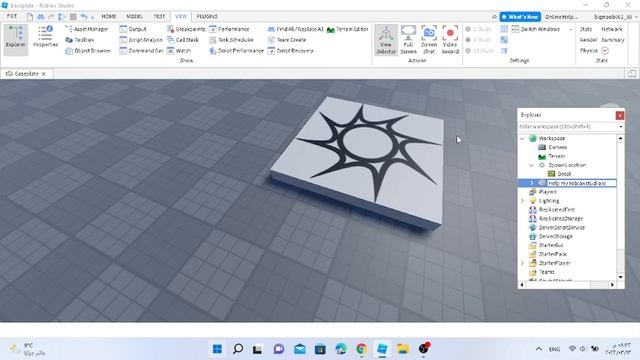Show the Performance panel
Image resolution: width=640 pixels, height=360 pixels.
[229, 29]
